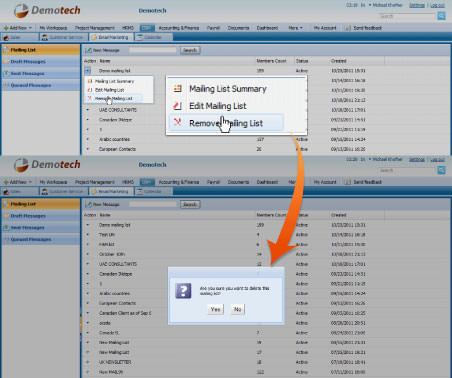The width and height of the screenshot is (452, 378).
Task: Open Documents in the lower screenshot menu
Action: pos(238,182)
